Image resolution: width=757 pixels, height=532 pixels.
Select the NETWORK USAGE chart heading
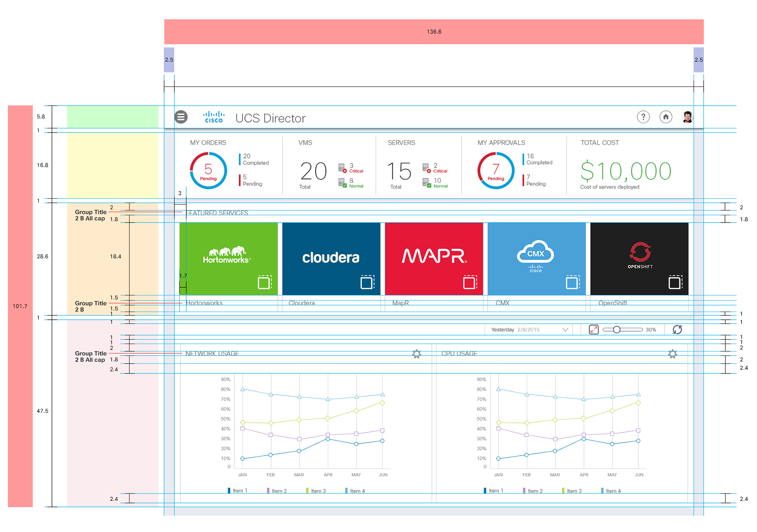click(212, 353)
